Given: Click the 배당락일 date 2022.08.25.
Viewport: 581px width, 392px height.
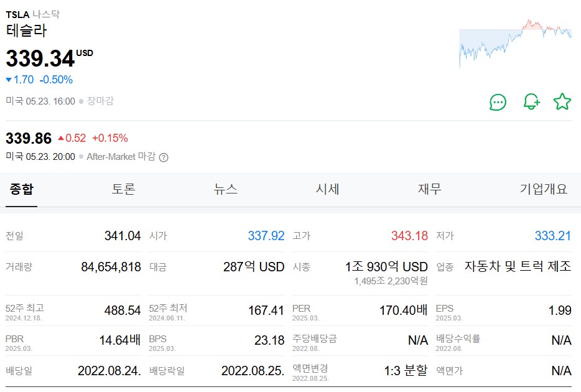Looking at the screenshot, I should [x=253, y=370].
